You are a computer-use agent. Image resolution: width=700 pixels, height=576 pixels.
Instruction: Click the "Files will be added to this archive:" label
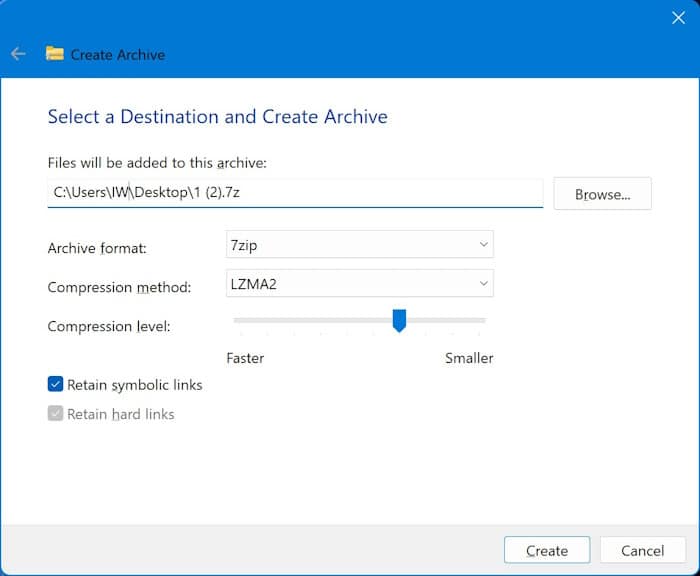[157, 163]
